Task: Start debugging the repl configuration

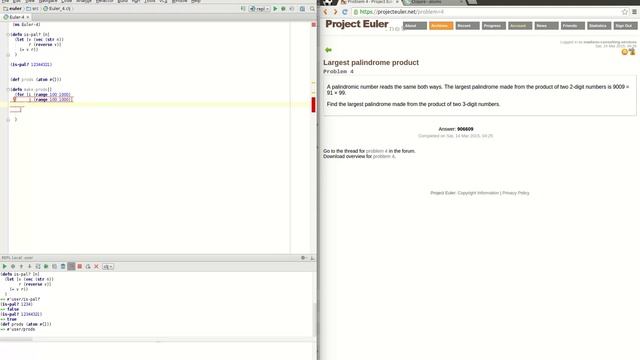Action: click(283, 9)
